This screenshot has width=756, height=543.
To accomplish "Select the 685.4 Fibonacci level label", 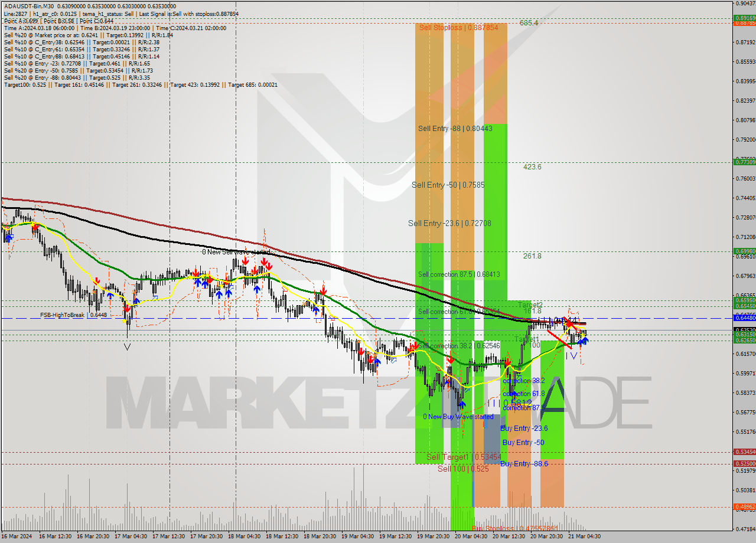I will 529,22.
